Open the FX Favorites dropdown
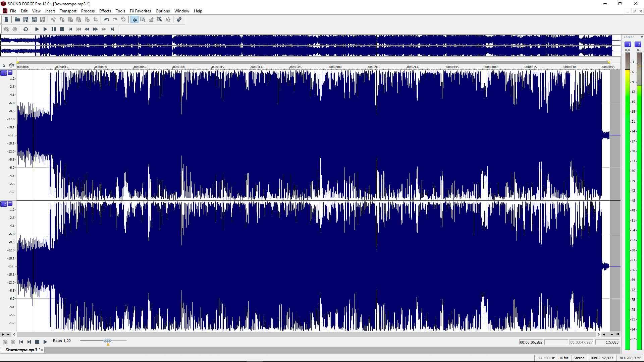The width and height of the screenshot is (644, 362). [140, 11]
